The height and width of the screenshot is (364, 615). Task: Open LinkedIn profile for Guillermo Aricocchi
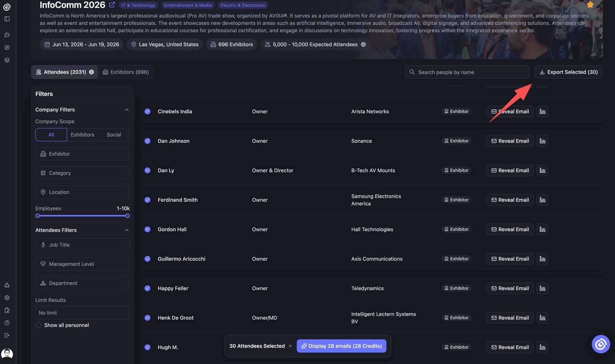point(542,259)
